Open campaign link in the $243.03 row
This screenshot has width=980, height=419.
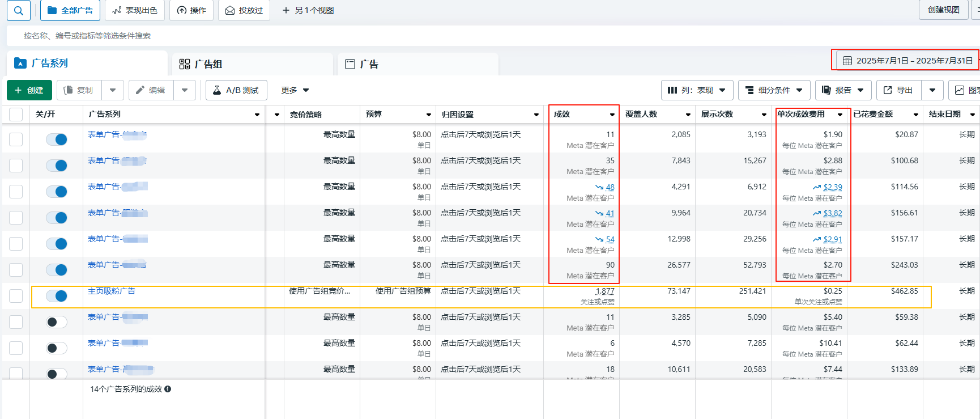point(117,265)
